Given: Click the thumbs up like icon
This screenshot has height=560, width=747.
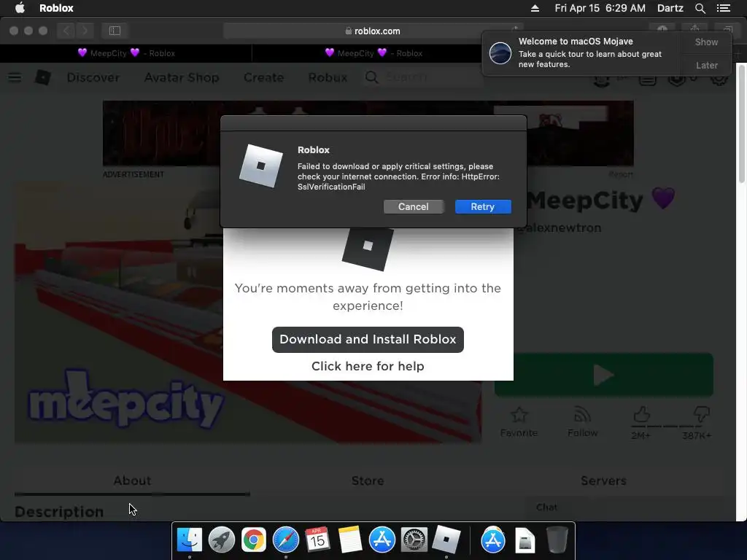Looking at the screenshot, I should click(641, 415).
